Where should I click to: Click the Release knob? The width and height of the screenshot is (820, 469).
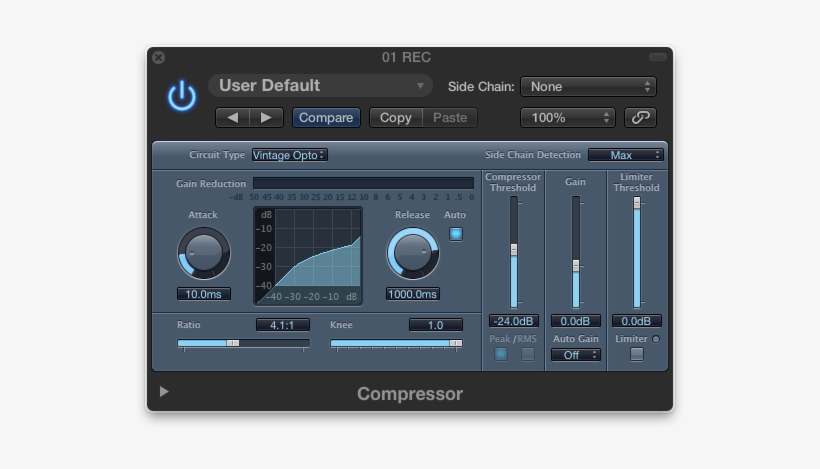pyautogui.click(x=413, y=253)
